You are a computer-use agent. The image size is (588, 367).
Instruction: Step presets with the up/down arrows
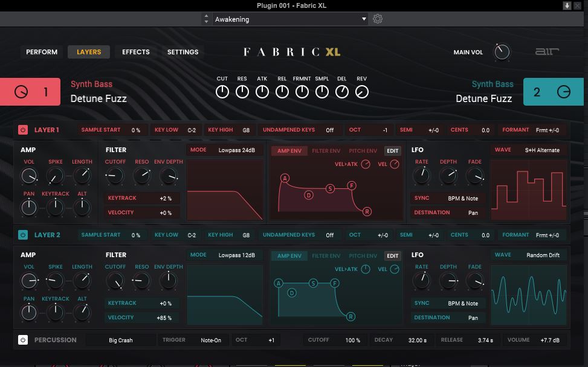(x=206, y=19)
